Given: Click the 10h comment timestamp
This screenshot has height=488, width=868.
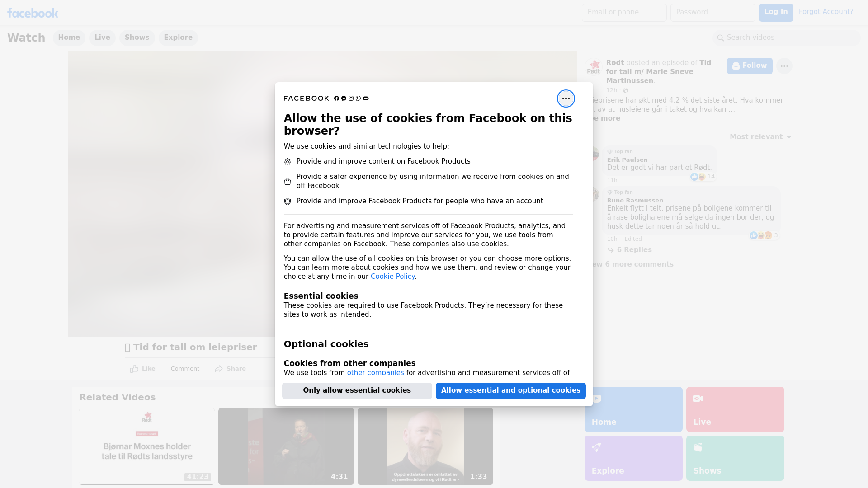Looking at the screenshot, I should [612, 239].
